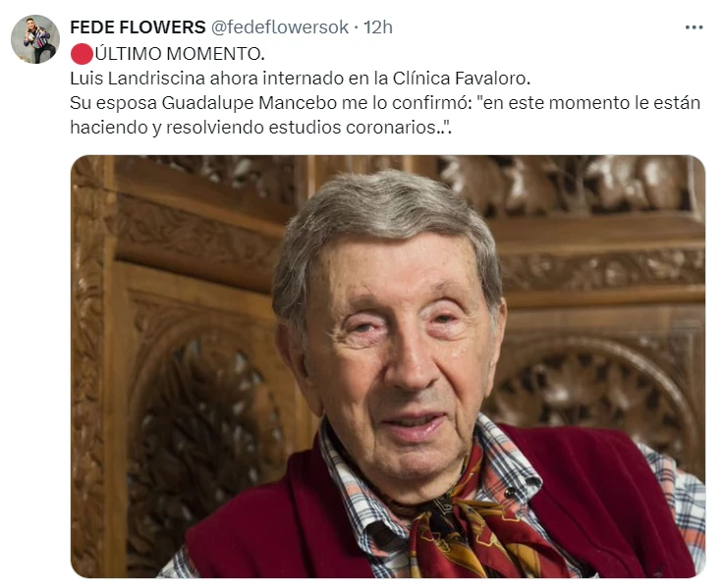Open the FEDE FLOWERS display name link
The width and height of the screenshot is (723, 588).
[138, 27]
